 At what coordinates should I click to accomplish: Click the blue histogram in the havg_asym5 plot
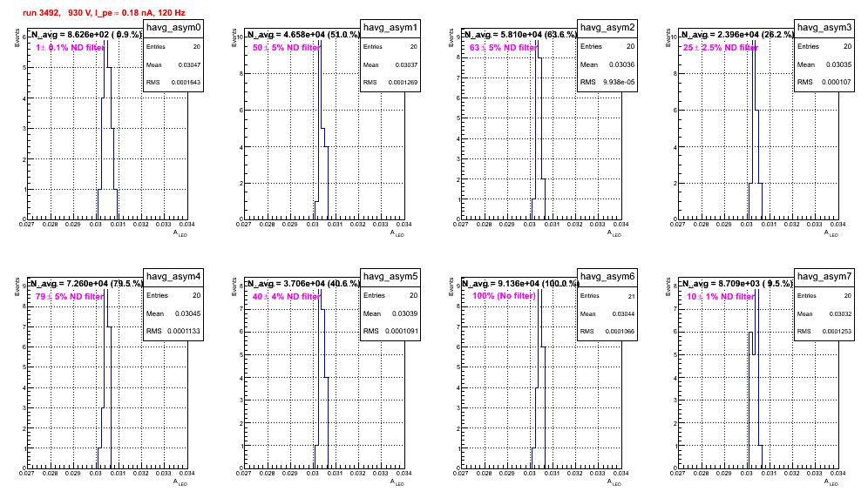(322, 379)
